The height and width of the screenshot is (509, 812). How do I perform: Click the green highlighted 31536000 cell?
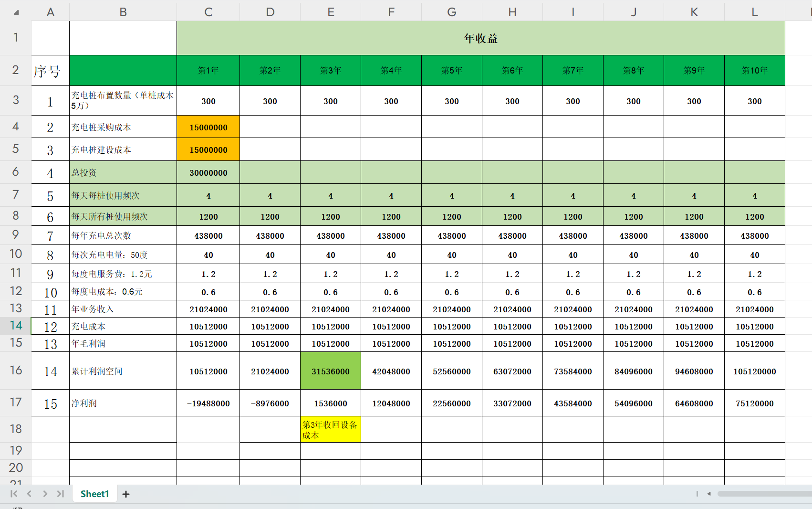[x=331, y=371]
